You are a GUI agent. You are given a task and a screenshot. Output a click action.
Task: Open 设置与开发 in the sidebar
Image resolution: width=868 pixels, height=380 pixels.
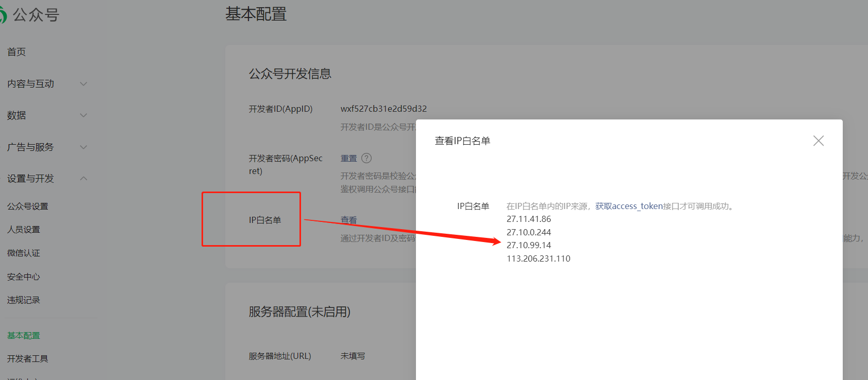click(30, 179)
